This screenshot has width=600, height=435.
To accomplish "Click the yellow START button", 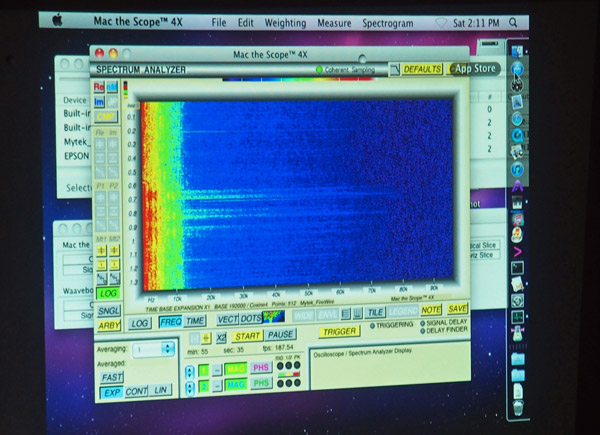I will [247, 336].
